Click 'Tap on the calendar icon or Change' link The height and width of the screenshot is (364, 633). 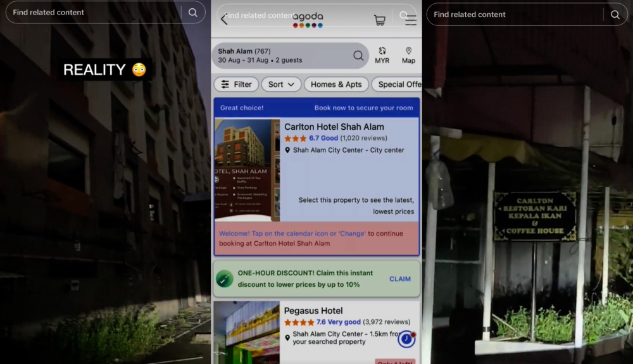click(292, 234)
